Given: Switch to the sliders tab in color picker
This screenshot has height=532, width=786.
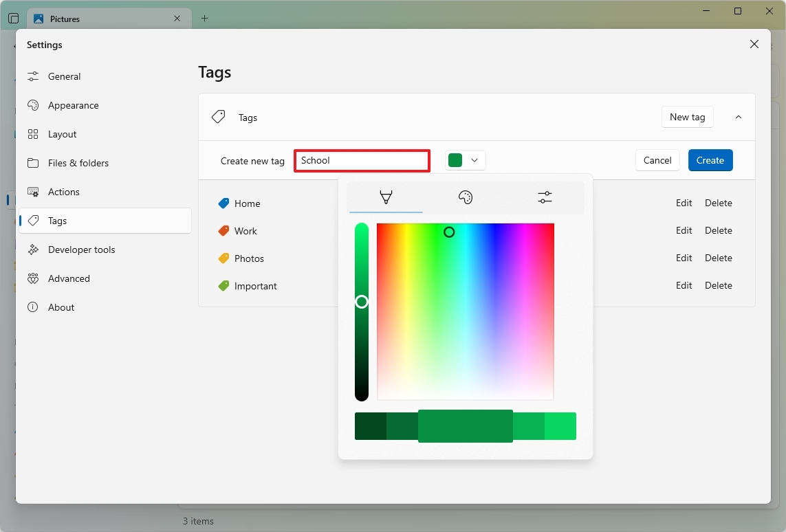Looking at the screenshot, I should (x=545, y=197).
